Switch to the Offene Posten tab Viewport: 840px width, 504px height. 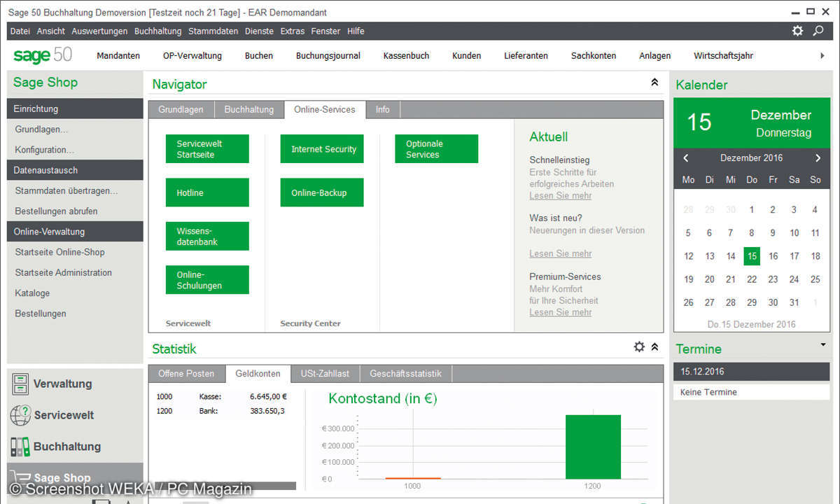185,374
